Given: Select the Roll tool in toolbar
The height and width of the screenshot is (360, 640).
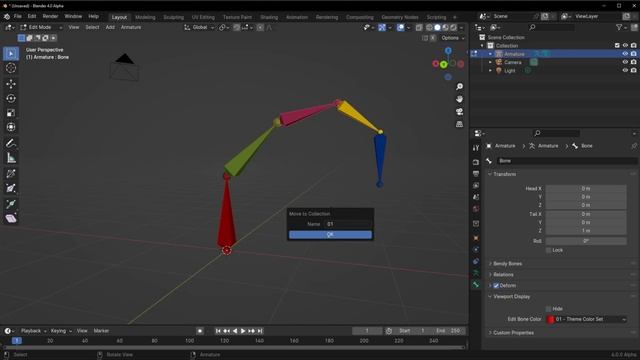Looking at the screenshot, I should pos(11,173).
